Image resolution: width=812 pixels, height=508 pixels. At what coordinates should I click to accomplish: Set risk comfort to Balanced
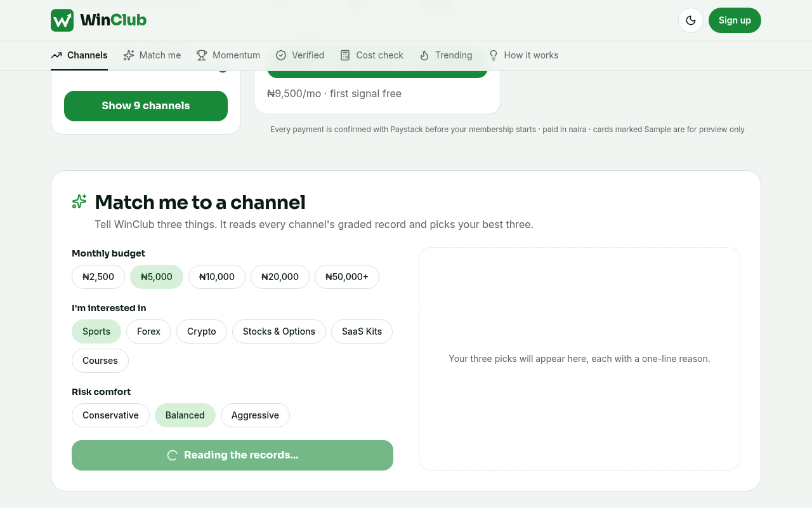(185, 415)
